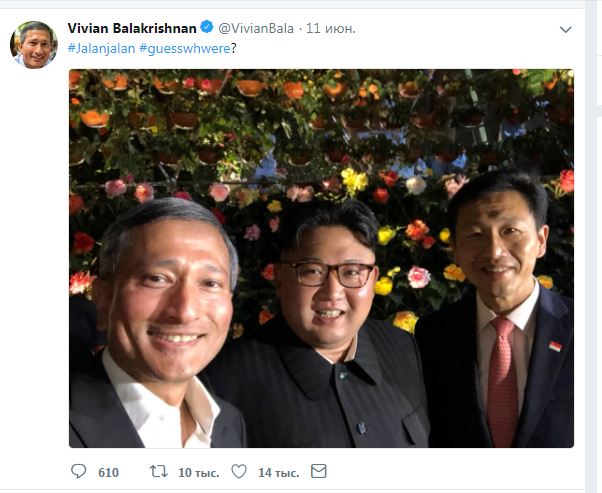Viewport: 602px width, 493px height.
Task: Open the profile avatar picture
Action: (x=34, y=45)
